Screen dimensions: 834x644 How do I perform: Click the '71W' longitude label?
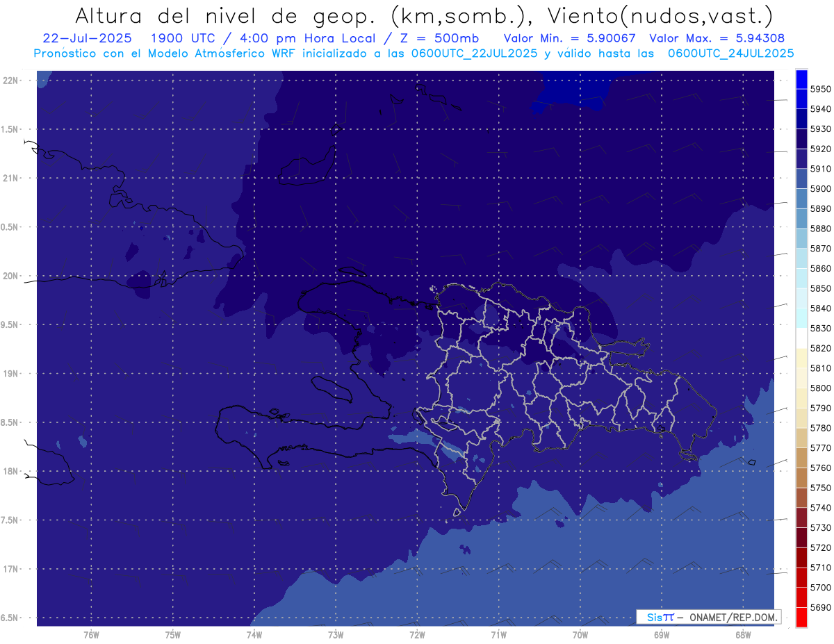[498, 635]
